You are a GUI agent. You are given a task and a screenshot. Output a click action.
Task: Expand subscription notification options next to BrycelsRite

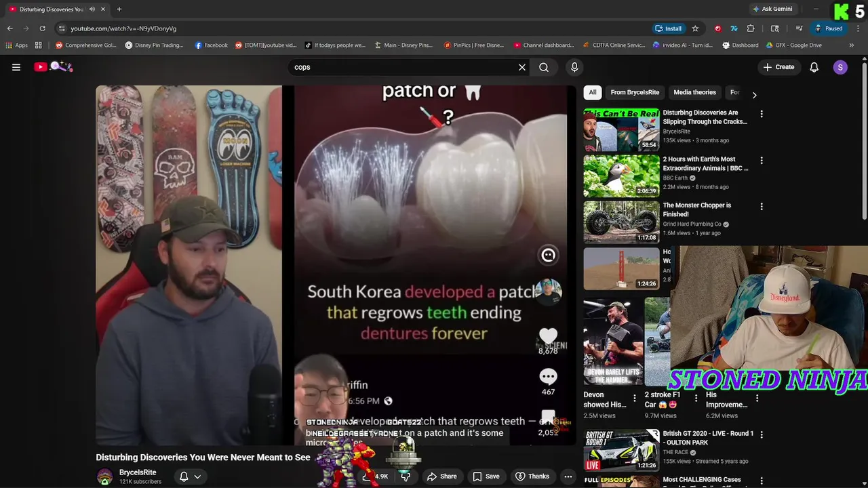pyautogui.click(x=190, y=476)
